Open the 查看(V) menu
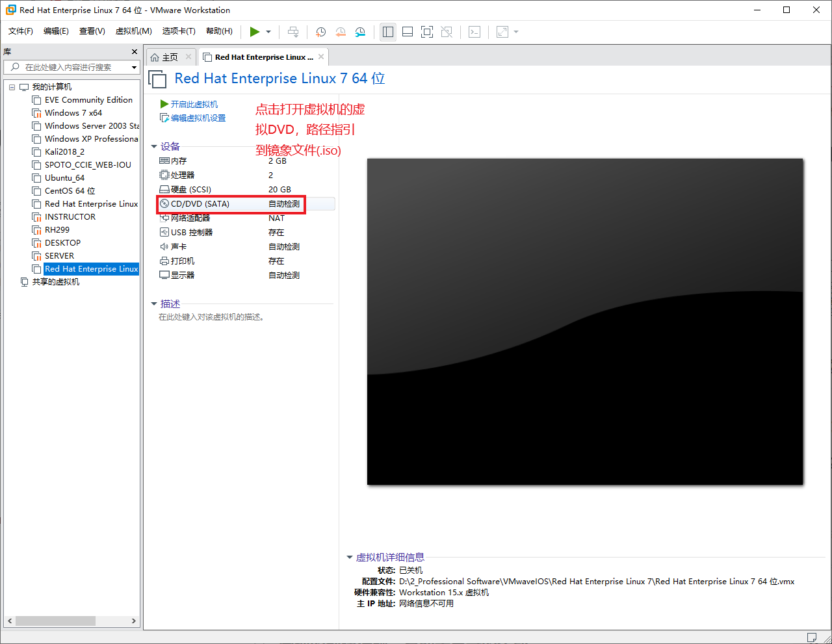The image size is (832, 644). (x=92, y=31)
